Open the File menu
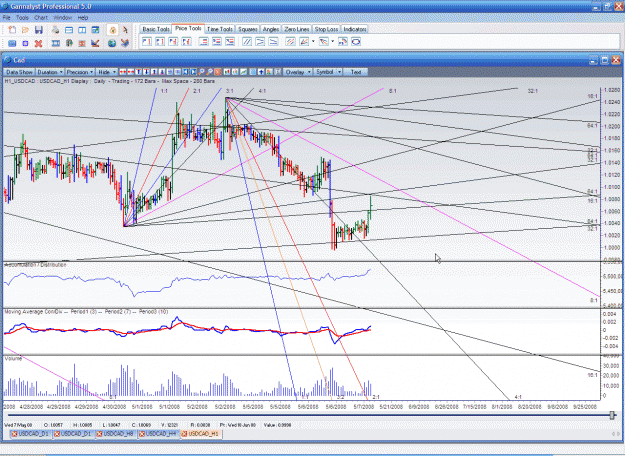 (6, 18)
